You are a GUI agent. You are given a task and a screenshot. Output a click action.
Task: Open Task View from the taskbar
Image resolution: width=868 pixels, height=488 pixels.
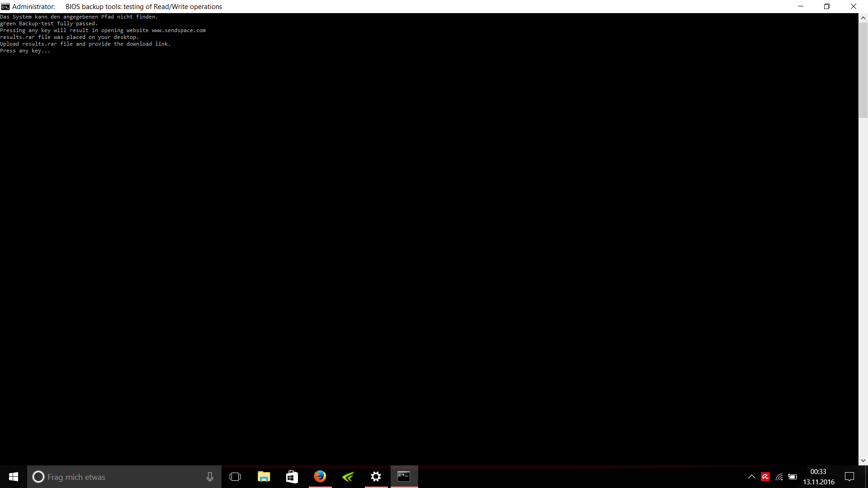pyautogui.click(x=235, y=477)
